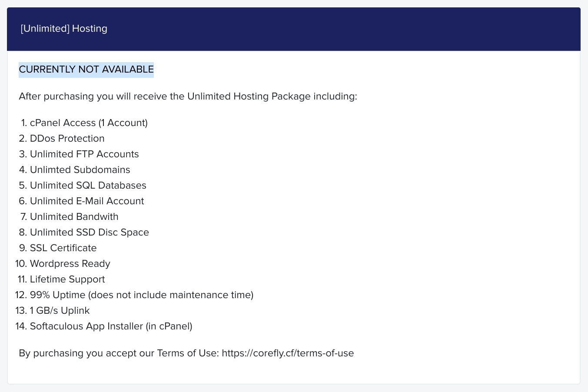
Task: Click 'cPanel Access (1 Account)' list item
Action: [x=89, y=123]
